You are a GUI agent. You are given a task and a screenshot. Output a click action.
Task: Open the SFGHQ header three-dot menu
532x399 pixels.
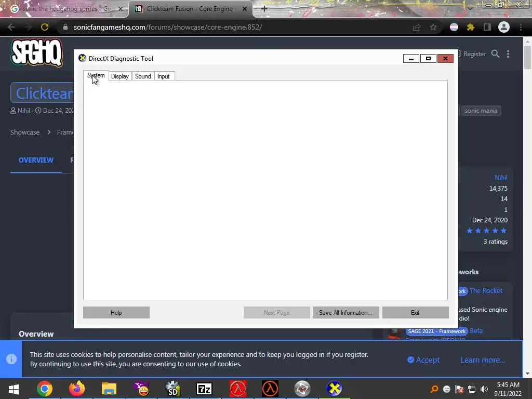point(508,54)
